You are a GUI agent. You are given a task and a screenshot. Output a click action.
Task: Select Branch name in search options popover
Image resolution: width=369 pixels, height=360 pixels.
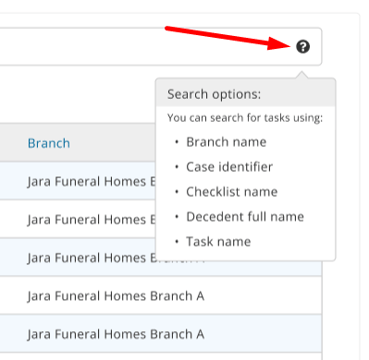[226, 142]
